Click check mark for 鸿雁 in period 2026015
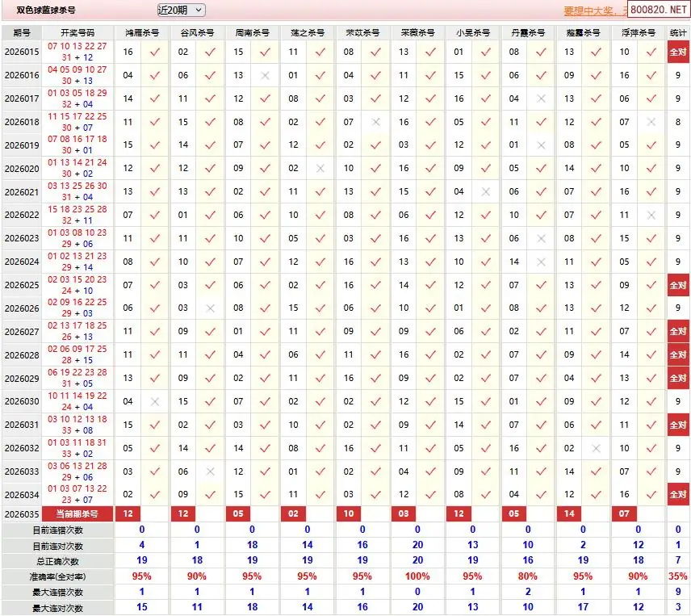 [x=155, y=52]
